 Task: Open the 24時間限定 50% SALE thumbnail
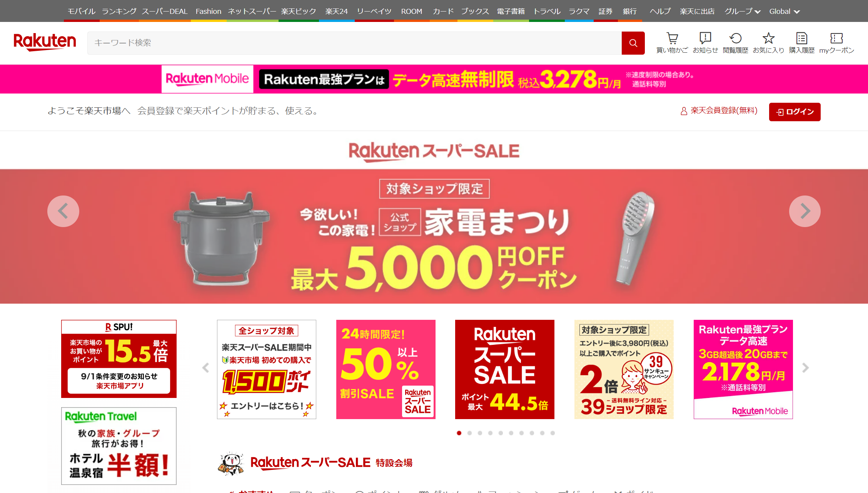click(x=386, y=369)
